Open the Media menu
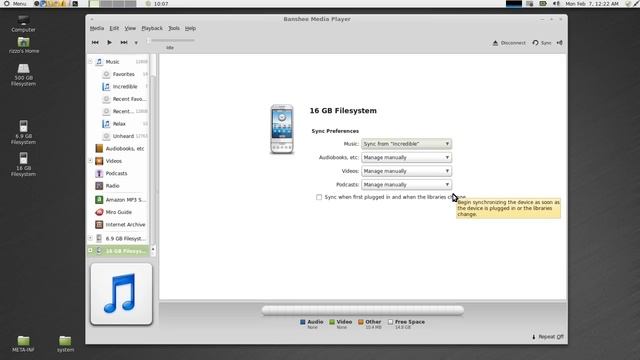 click(x=97, y=28)
